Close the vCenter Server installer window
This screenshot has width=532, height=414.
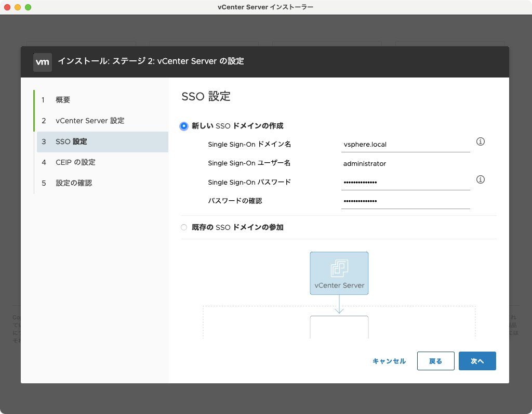7,7
